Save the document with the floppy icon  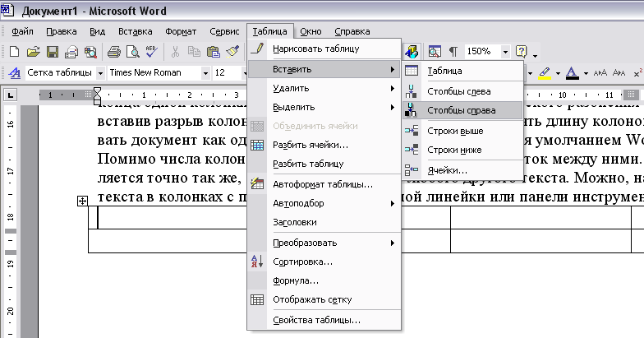[x=53, y=51]
